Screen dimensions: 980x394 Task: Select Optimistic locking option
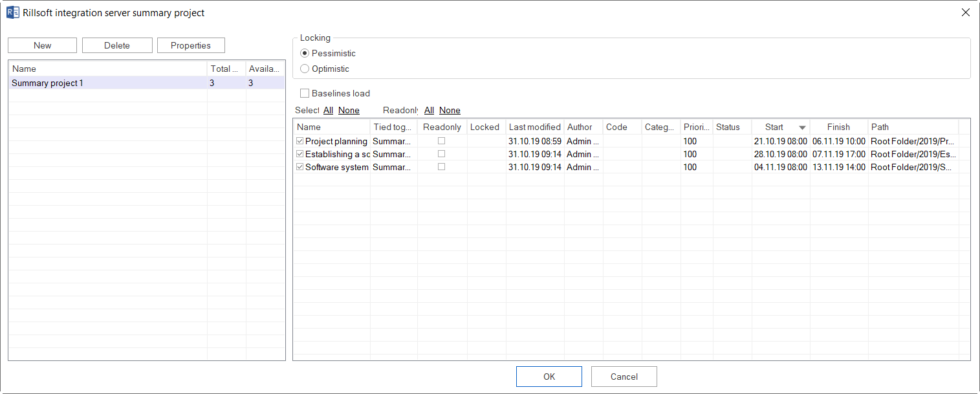pyautogui.click(x=305, y=69)
